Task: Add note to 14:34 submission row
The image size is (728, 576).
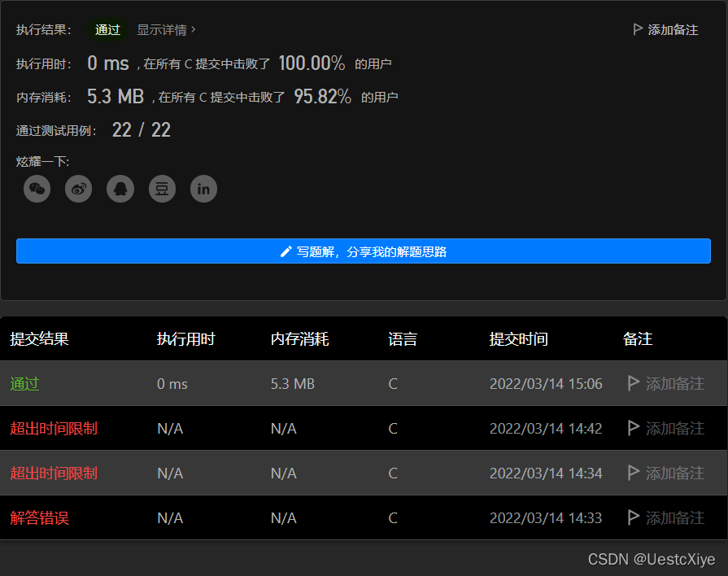Action: 666,473
